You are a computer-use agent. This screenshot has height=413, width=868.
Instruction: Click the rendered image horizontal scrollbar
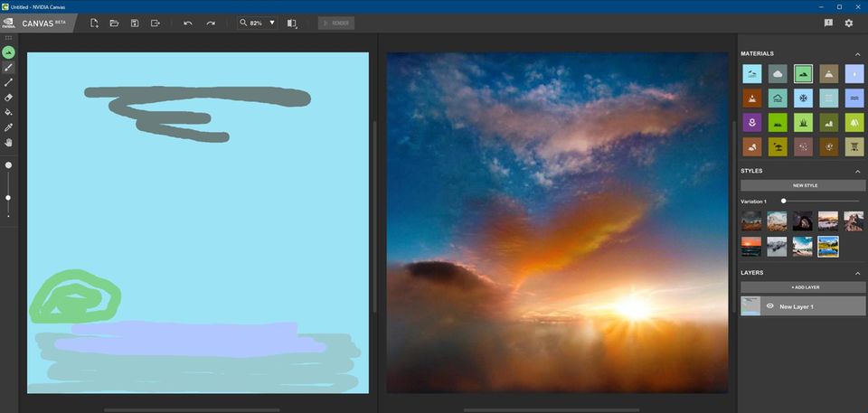552,410
